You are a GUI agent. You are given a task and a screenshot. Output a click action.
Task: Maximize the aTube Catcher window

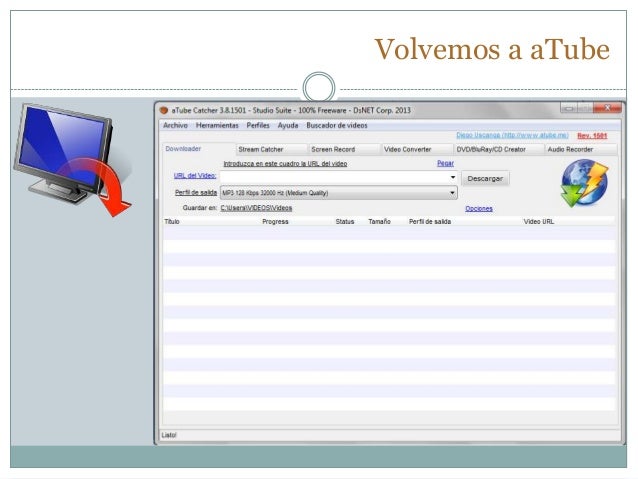[585, 108]
